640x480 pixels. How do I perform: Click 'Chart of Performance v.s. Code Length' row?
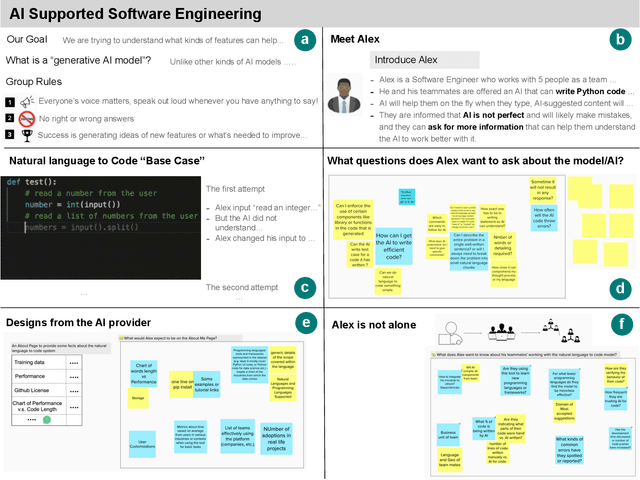(x=47, y=406)
